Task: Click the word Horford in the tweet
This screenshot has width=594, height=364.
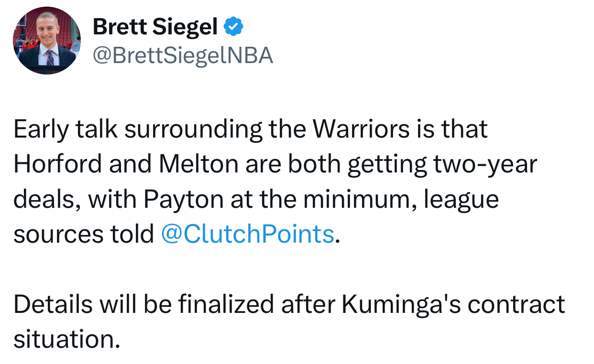Action: point(57,164)
